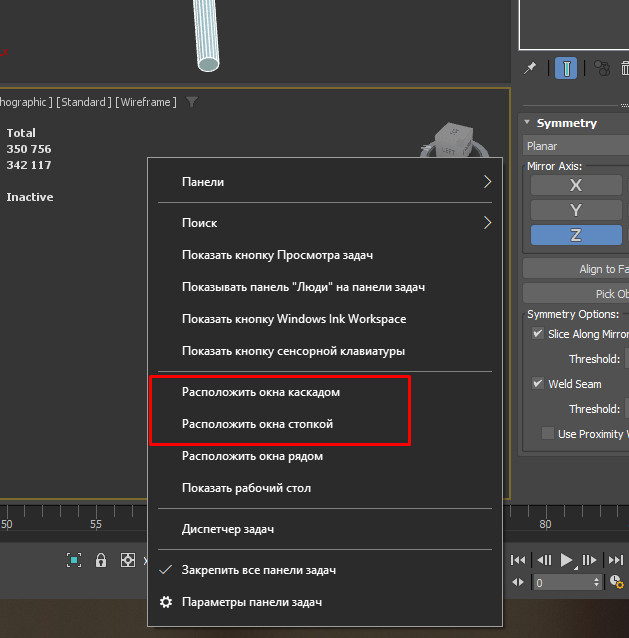Open time configuration clock icon

tap(616, 582)
